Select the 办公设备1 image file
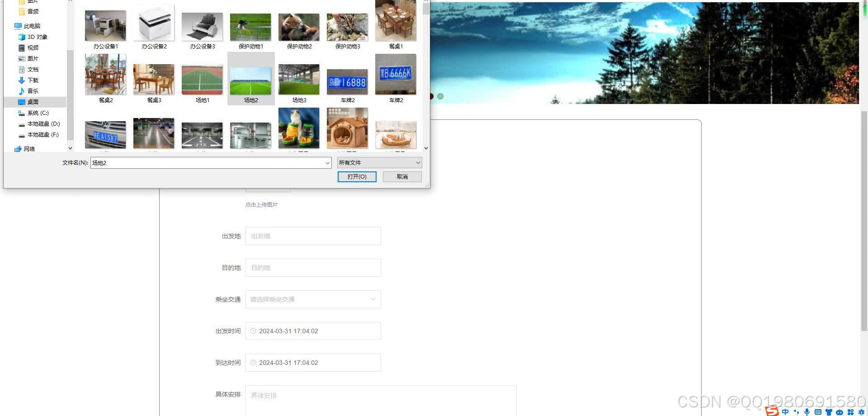The width and height of the screenshot is (868, 416). tap(105, 29)
